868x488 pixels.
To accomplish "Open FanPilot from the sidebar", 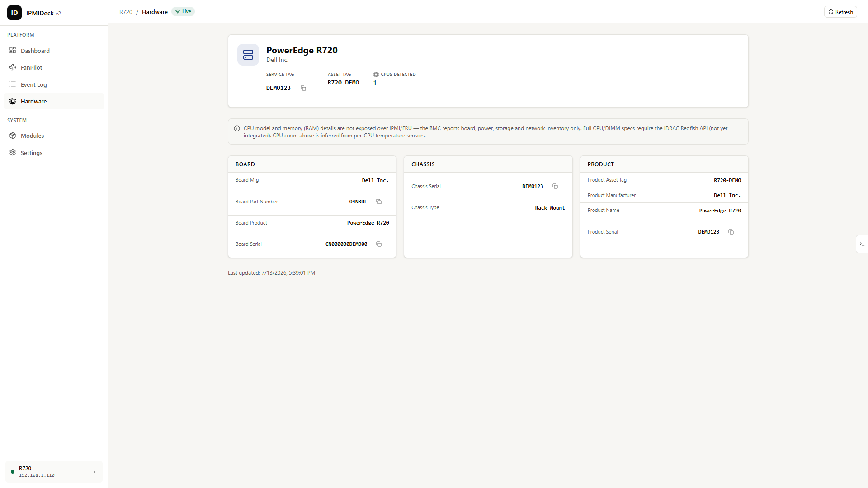I will (54, 67).
